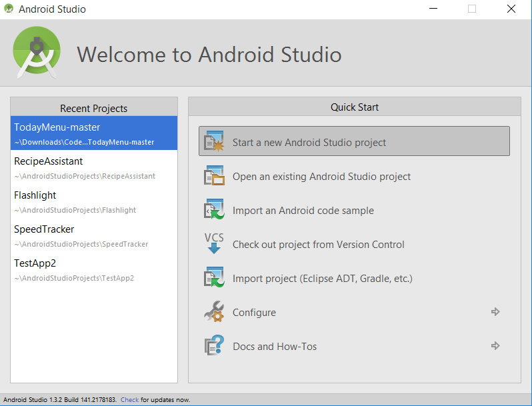Click the Quick Start header

(355, 107)
